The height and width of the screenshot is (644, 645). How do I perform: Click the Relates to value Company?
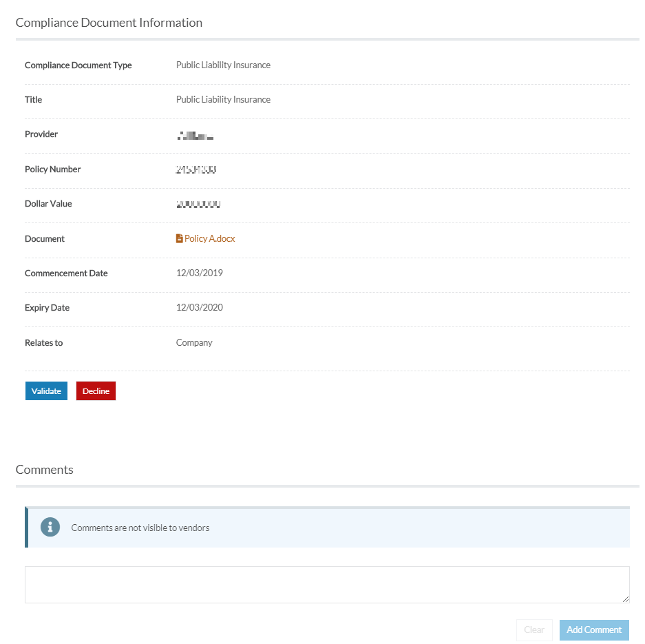(194, 343)
